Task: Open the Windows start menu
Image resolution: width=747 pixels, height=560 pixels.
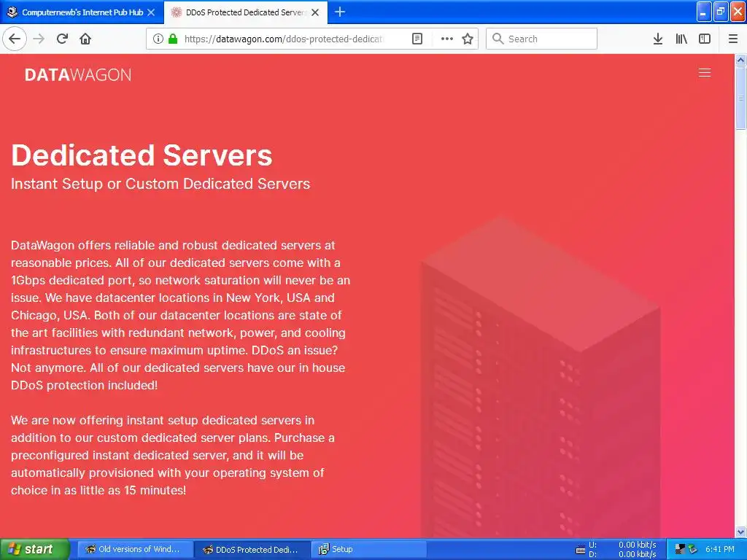Action: 35,549
